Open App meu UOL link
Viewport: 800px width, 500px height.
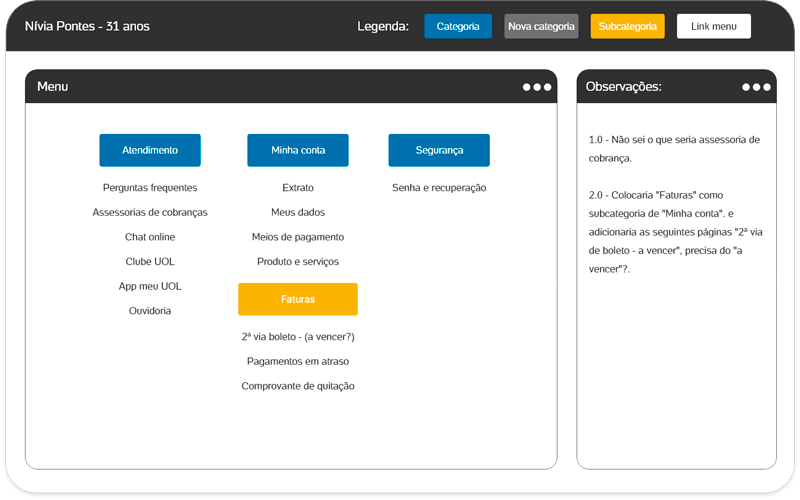point(150,286)
